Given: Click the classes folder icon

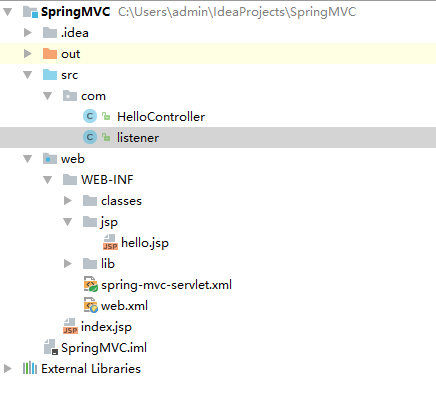Looking at the screenshot, I should coord(90,201).
